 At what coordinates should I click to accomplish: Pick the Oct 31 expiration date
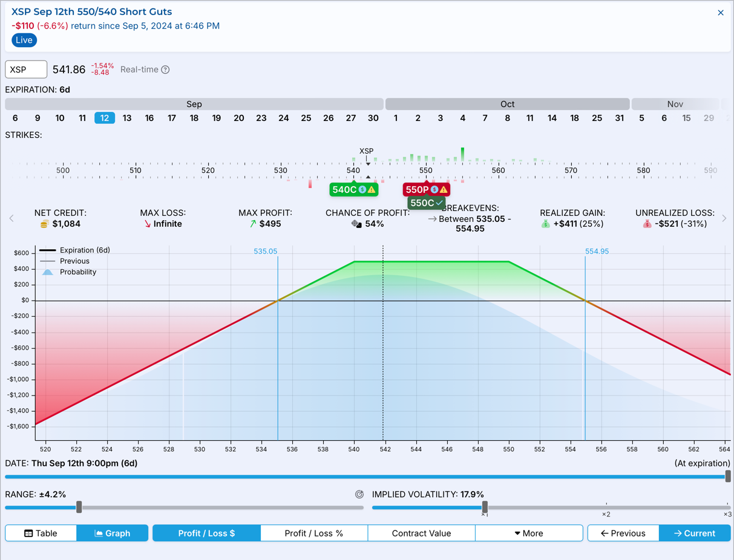pos(620,118)
